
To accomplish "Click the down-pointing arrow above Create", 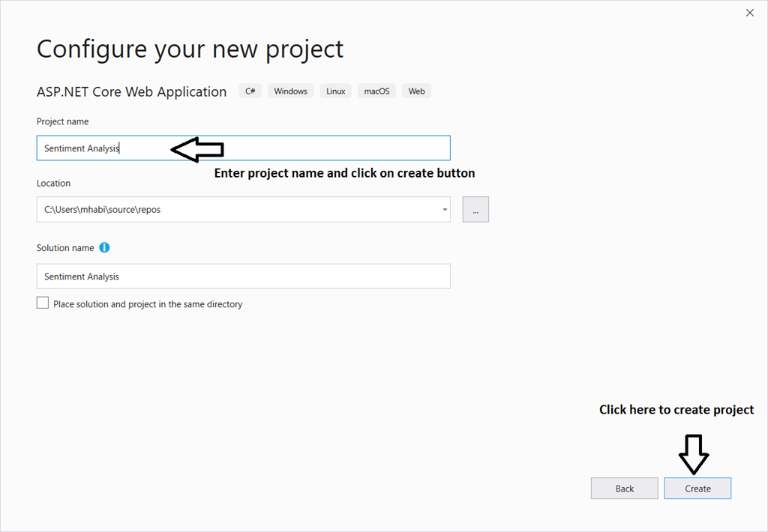I will click(694, 453).
